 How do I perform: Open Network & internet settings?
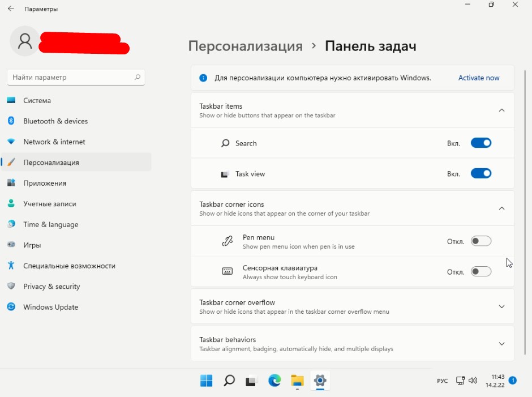[x=76, y=142]
